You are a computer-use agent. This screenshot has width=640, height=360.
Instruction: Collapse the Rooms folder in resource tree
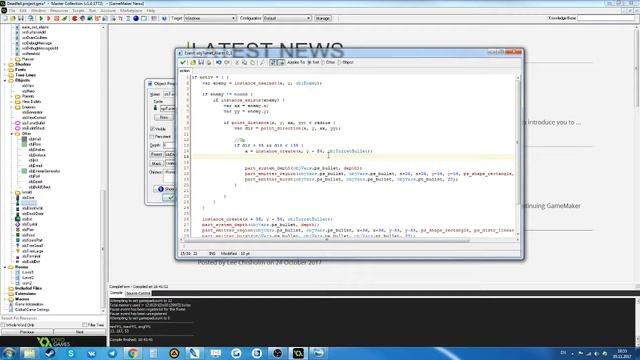(x=5, y=267)
